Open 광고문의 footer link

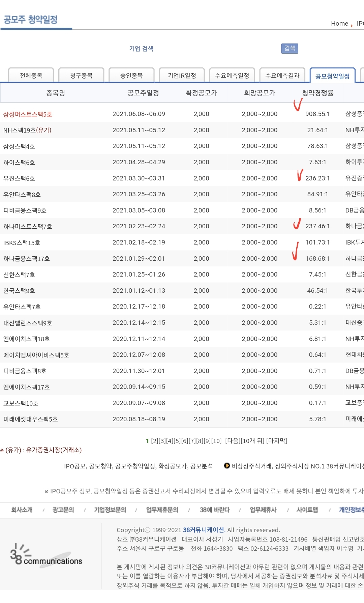pos(63,510)
